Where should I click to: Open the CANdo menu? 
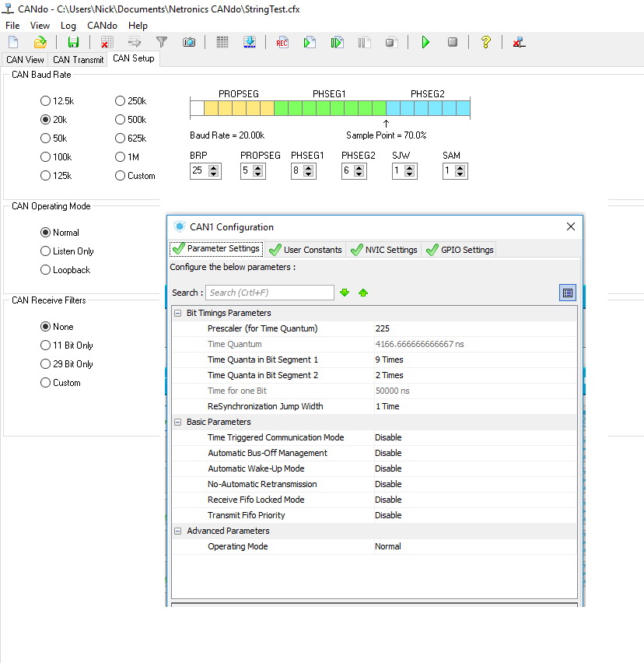[102, 26]
